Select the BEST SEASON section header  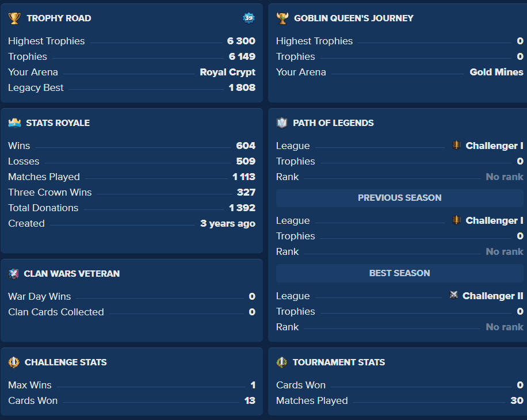pyautogui.click(x=400, y=273)
